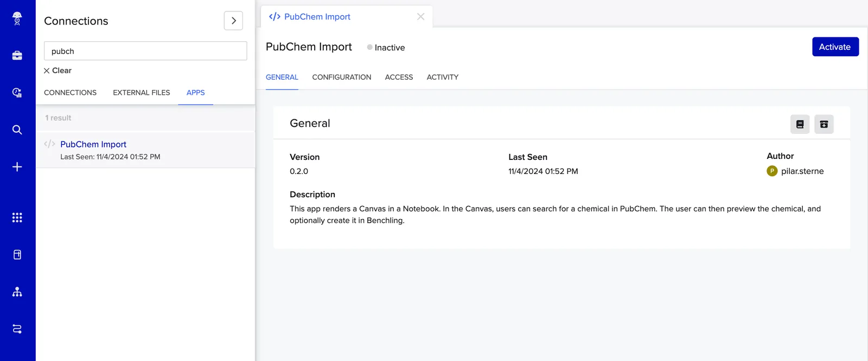The height and width of the screenshot is (361, 868).
Task: Open the ACTIVITY tab
Action: click(442, 77)
